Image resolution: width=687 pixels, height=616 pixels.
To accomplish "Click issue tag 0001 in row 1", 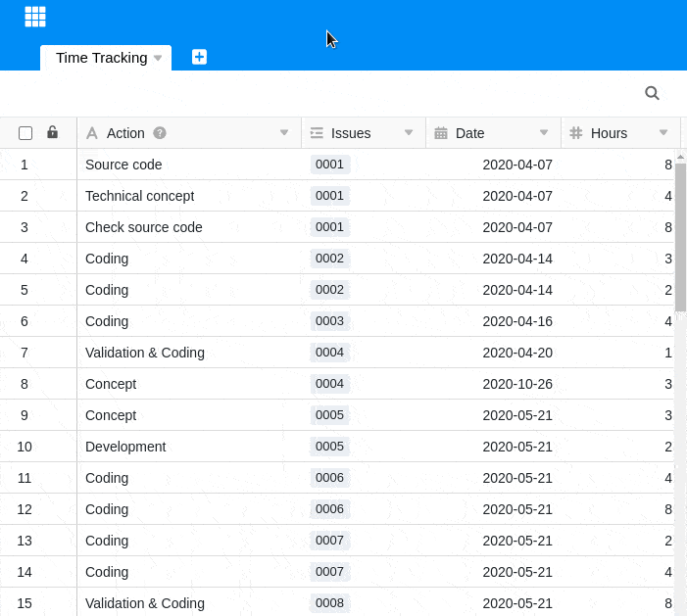I will (330, 165).
